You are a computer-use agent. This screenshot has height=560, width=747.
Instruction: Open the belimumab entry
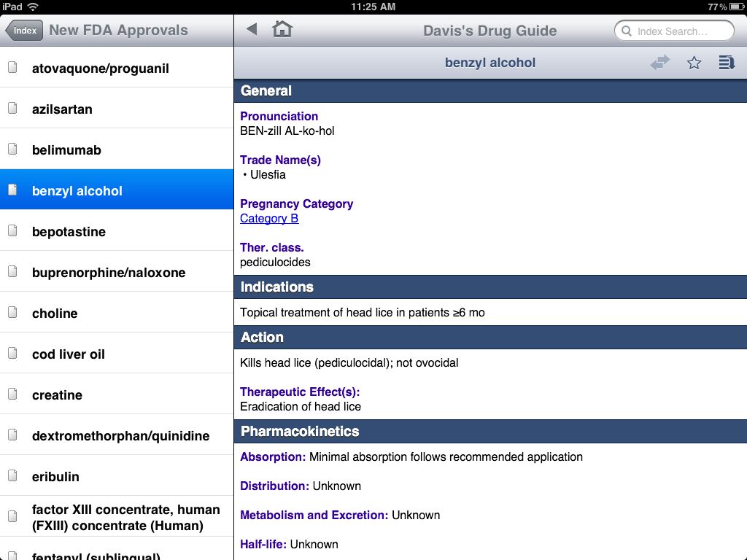[117, 149]
